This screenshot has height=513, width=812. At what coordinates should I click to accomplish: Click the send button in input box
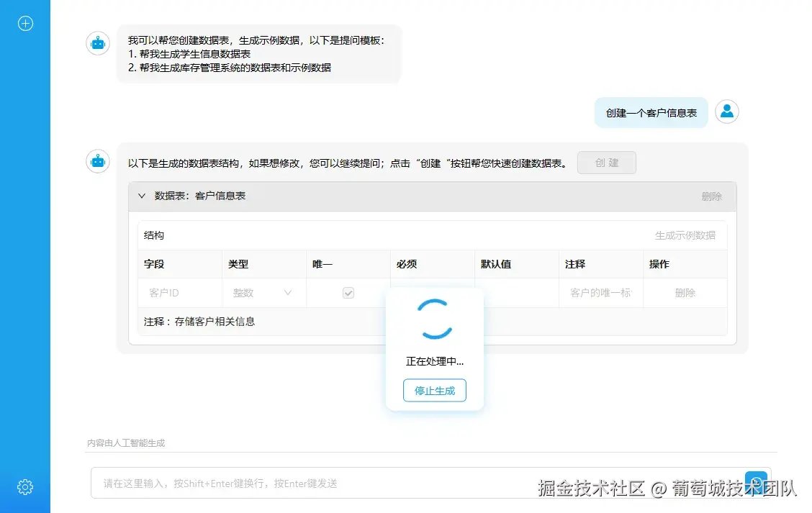coord(756,483)
